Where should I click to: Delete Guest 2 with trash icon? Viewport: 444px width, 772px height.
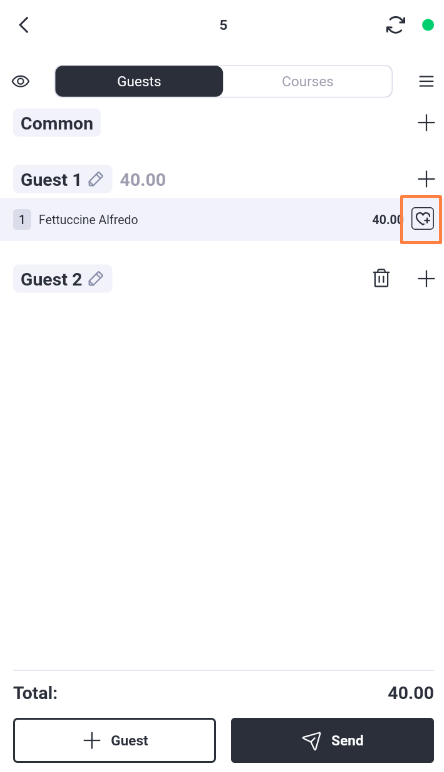(381, 278)
